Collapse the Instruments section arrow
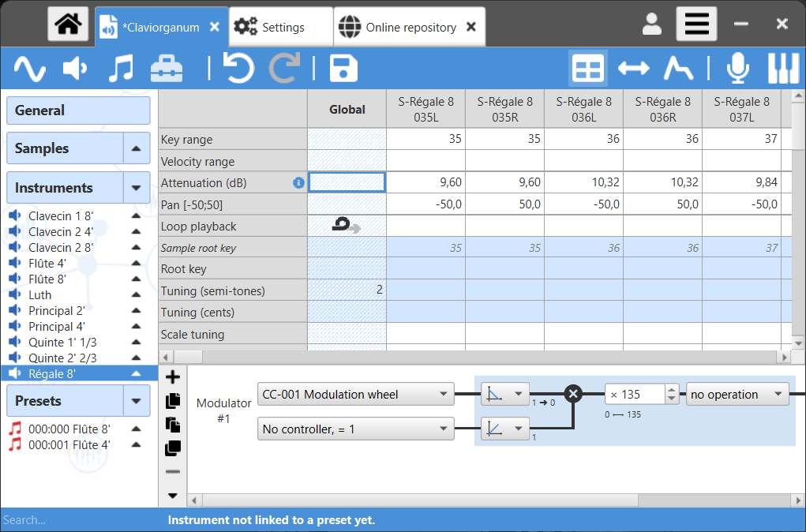The image size is (806, 532). [136, 188]
